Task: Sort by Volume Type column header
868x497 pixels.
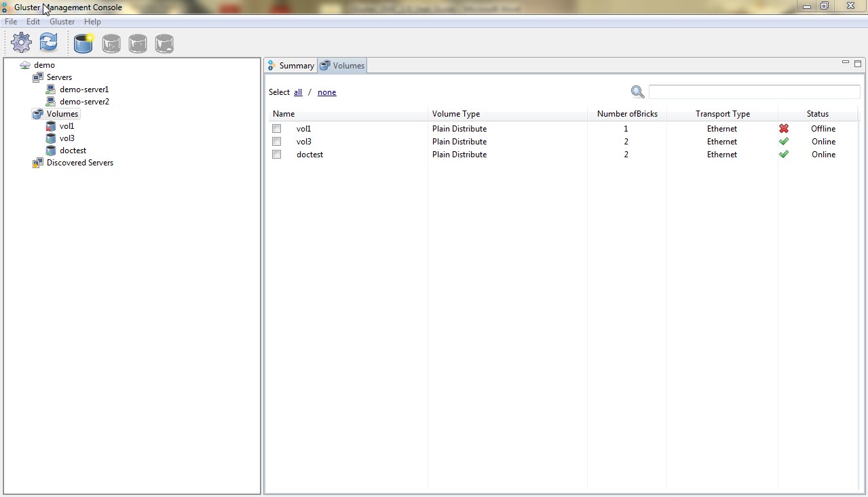Action: [456, 114]
